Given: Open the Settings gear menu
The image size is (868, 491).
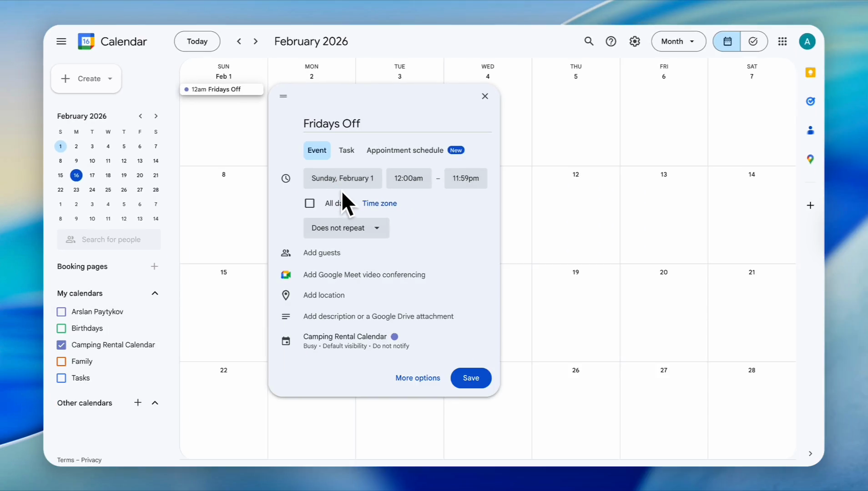Looking at the screenshot, I should (635, 41).
